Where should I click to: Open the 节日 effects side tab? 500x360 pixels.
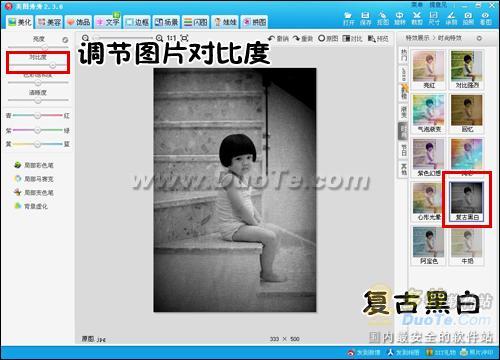[x=404, y=150]
